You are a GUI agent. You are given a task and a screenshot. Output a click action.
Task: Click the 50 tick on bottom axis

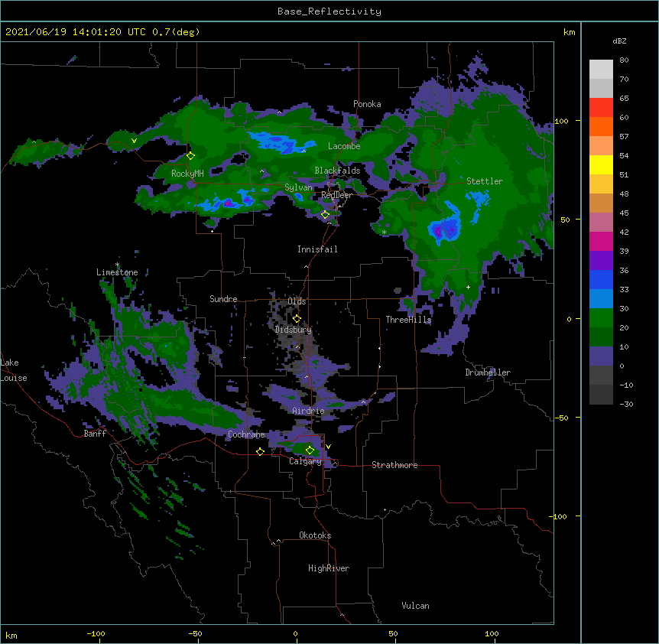coord(393,633)
